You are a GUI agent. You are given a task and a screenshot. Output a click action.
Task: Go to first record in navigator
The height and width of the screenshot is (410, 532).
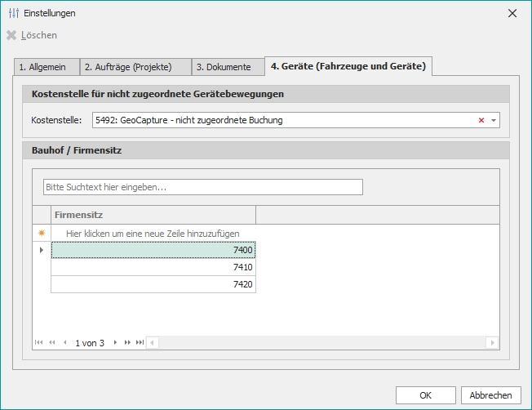pos(38,342)
